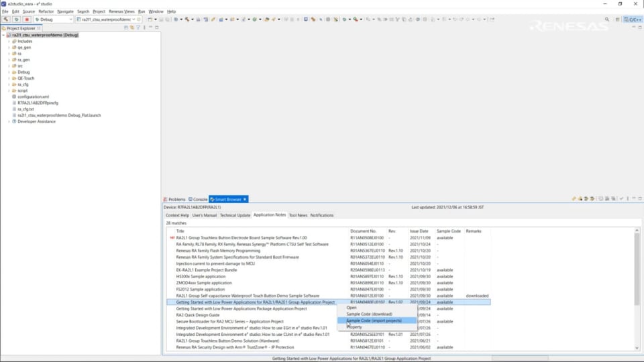Maximize the Smart Browser panel
This screenshot has width=644, height=362.
tap(638, 199)
